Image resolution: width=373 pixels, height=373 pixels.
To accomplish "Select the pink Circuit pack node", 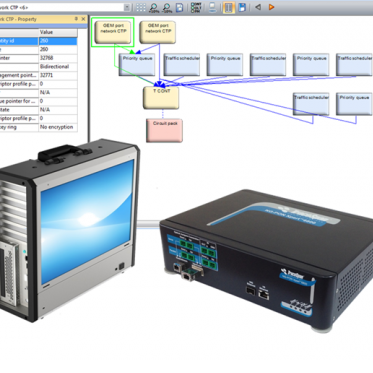I will click(x=164, y=130).
